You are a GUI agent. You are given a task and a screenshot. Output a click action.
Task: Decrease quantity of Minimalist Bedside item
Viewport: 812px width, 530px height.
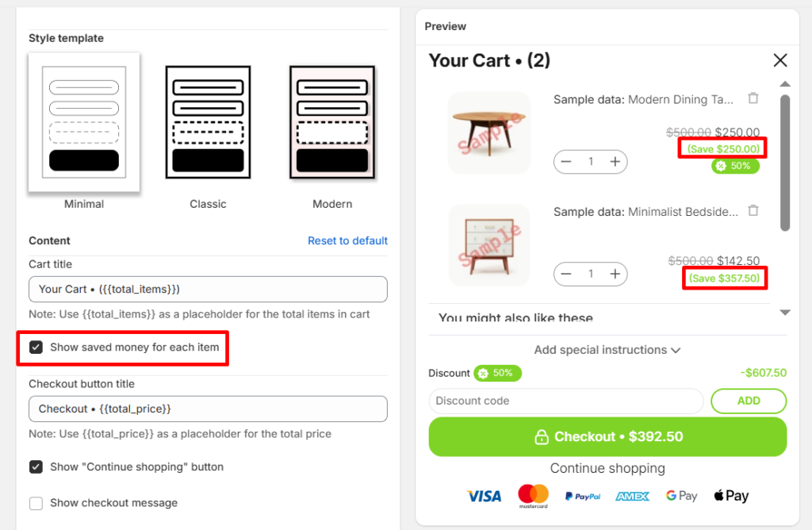click(566, 274)
